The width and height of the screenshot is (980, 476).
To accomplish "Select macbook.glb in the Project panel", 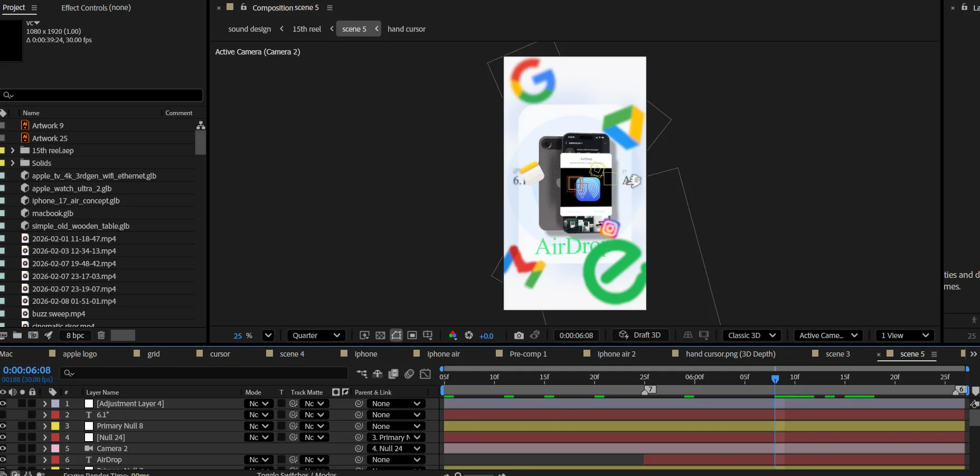I will point(53,213).
